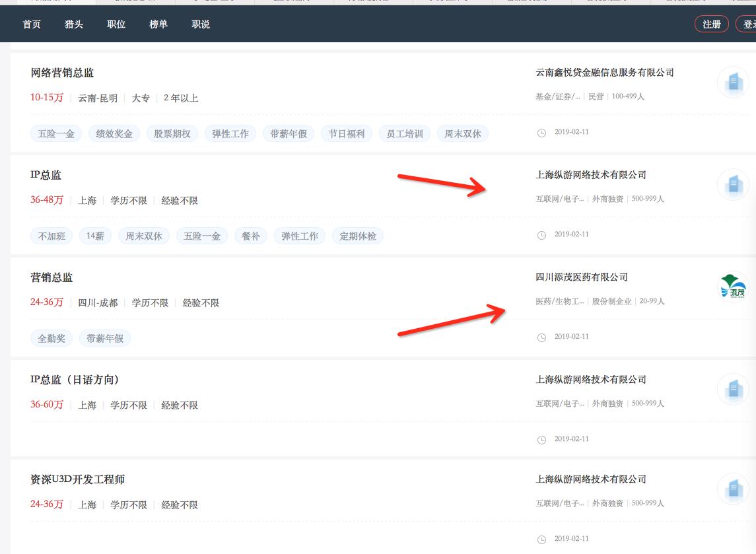Open the 上海纵游网络技术有限公司 company page
Image resolution: width=756 pixels, height=554 pixels.
591,175
